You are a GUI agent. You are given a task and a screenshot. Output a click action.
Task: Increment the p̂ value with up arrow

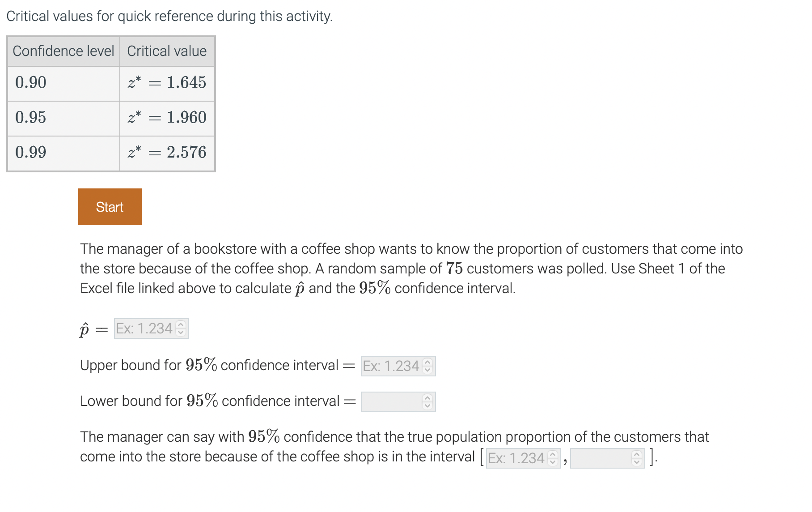(181, 325)
